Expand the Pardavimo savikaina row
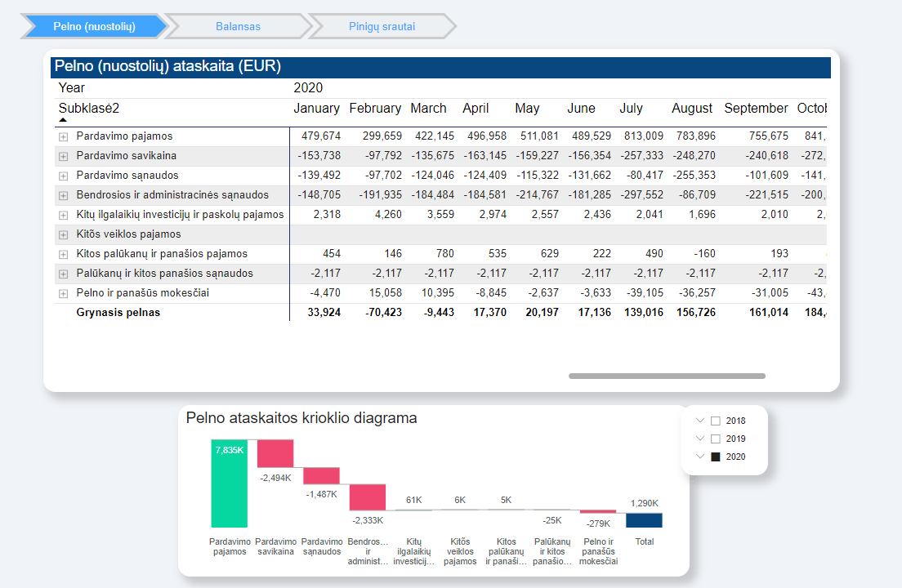 click(63, 156)
